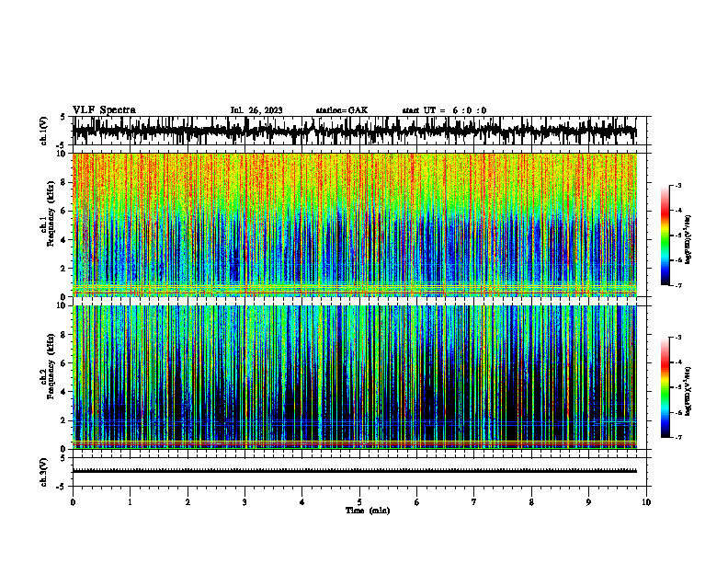The image size is (728, 563).
Task: Click the ch.2 colorbar log(PSD) unit label
Action: (688, 392)
